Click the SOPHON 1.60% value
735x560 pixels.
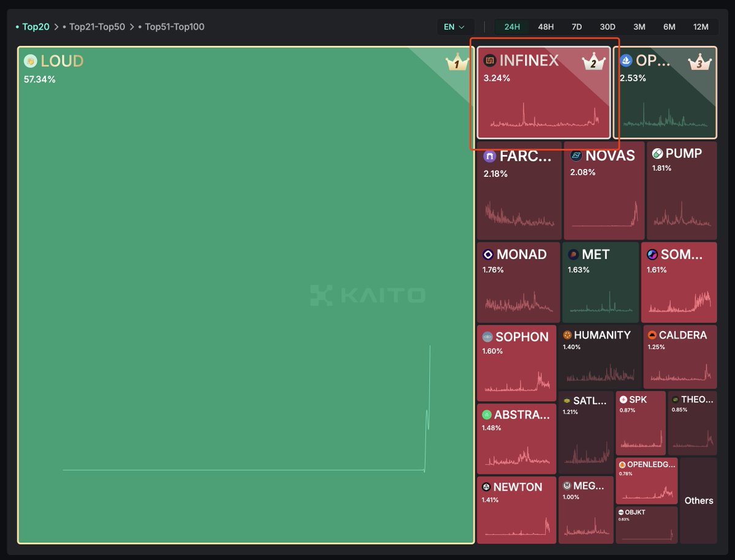(492, 351)
